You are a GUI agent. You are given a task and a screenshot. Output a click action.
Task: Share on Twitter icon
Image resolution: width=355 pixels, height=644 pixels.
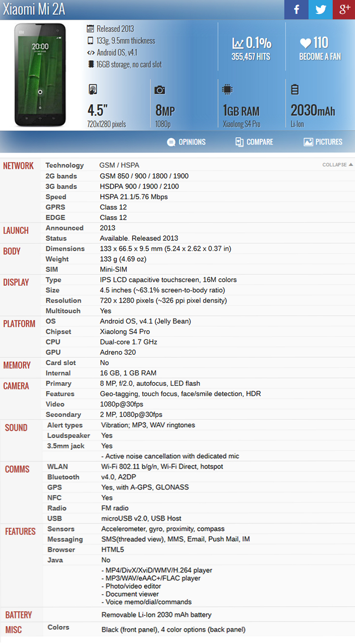point(320,9)
